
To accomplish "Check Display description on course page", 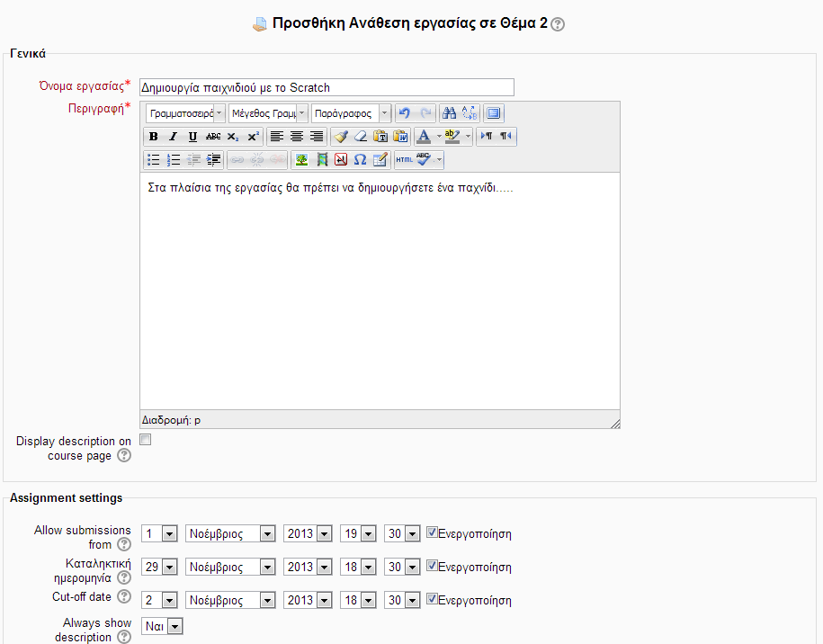I will tap(146, 440).
